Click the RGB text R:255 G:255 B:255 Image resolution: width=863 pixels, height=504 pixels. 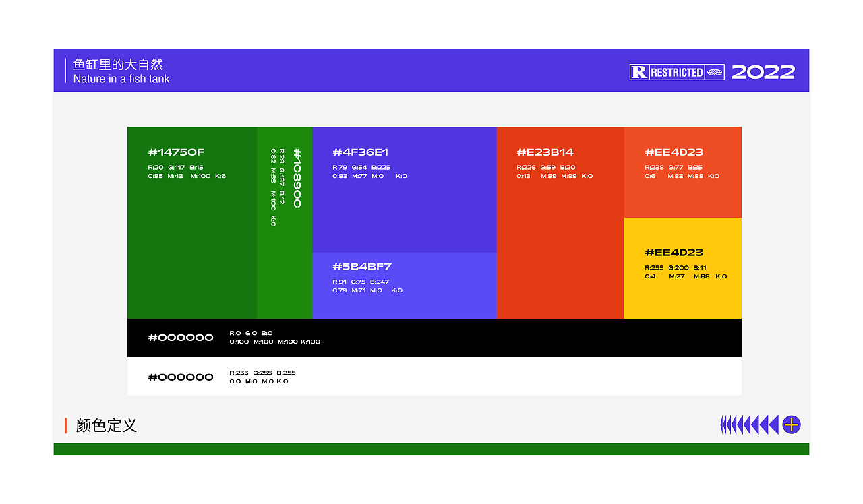click(x=262, y=373)
